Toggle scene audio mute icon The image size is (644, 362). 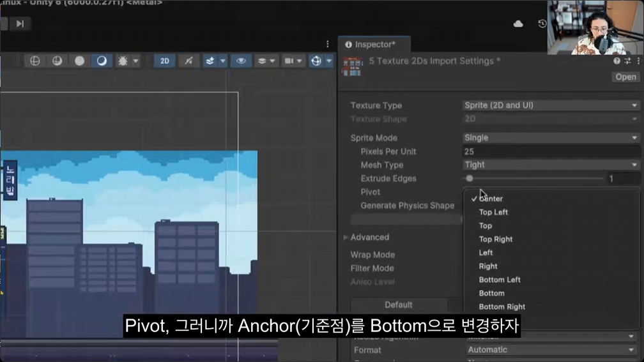click(x=188, y=61)
